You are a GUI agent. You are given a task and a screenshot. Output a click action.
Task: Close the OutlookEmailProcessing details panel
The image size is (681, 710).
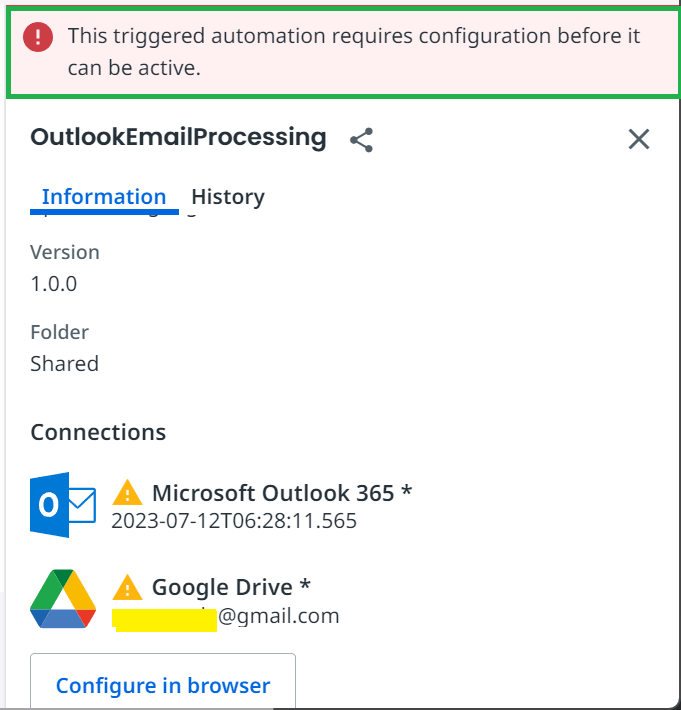point(639,139)
